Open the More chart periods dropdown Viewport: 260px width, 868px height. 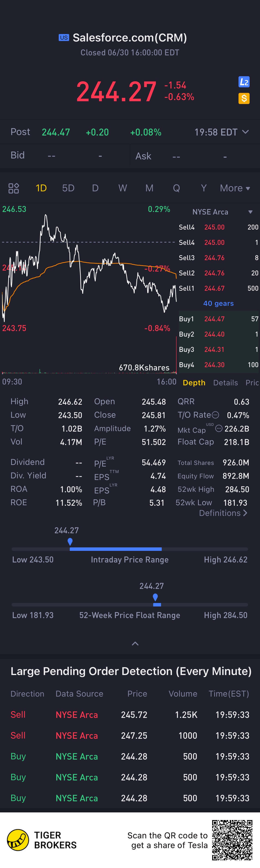point(235,188)
